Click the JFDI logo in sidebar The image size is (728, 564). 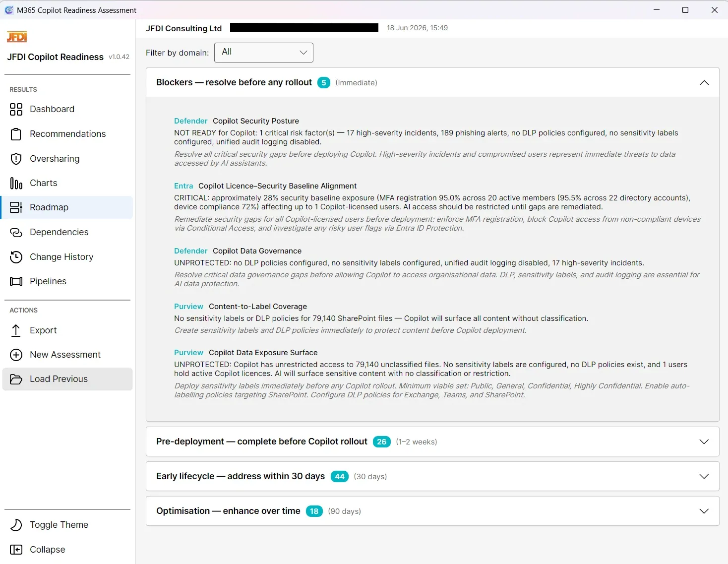pyautogui.click(x=17, y=37)
